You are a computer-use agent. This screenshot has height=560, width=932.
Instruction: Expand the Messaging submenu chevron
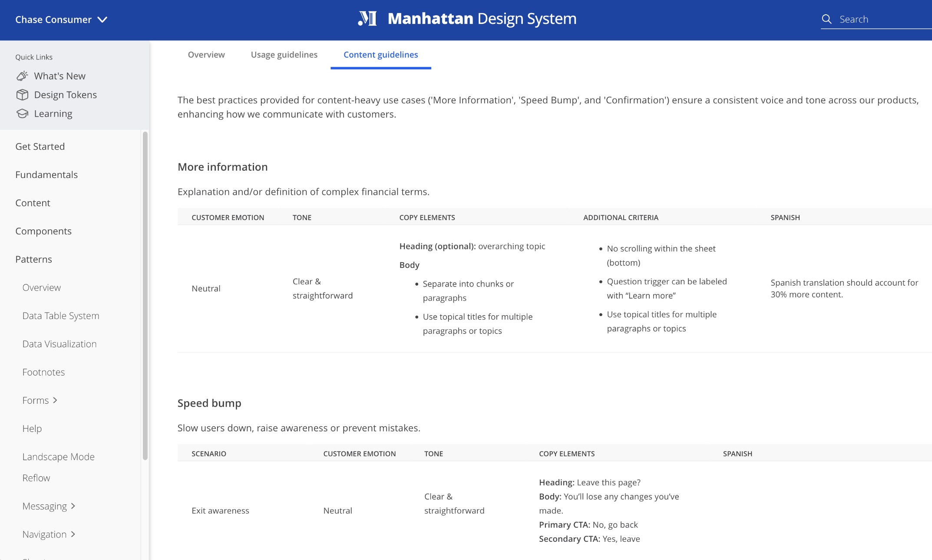click(73, 506)
